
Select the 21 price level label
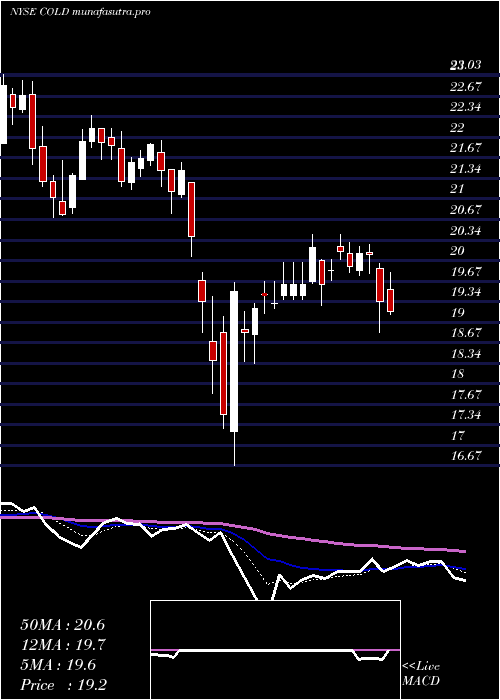458,189
